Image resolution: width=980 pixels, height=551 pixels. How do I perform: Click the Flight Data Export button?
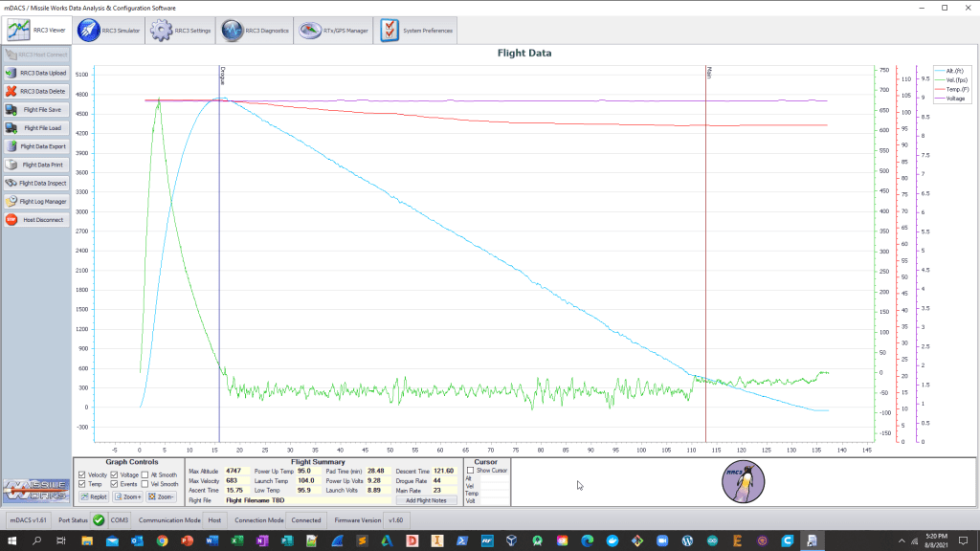pyautogui.click(x=36, y=146)
